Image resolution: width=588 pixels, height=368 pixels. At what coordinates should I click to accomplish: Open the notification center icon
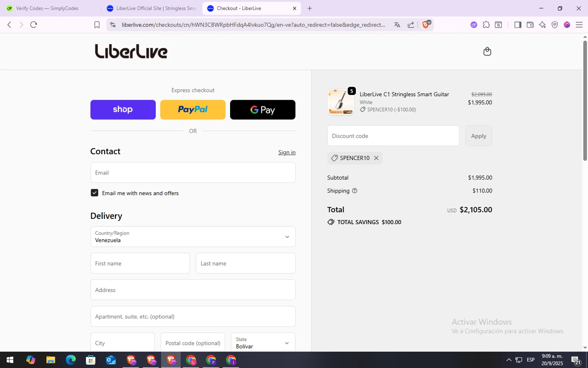pyautogui.click(x=575, y=360)
